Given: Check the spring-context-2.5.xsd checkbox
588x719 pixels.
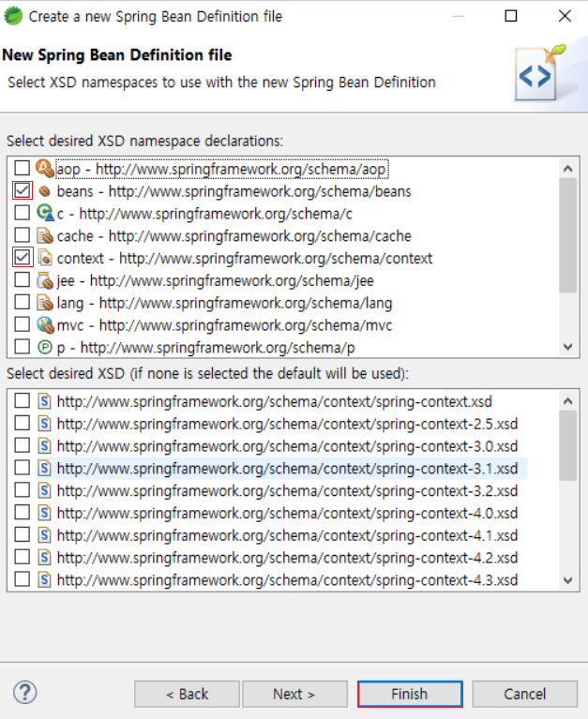Looking at the screenshot, I should pos(22,423).
